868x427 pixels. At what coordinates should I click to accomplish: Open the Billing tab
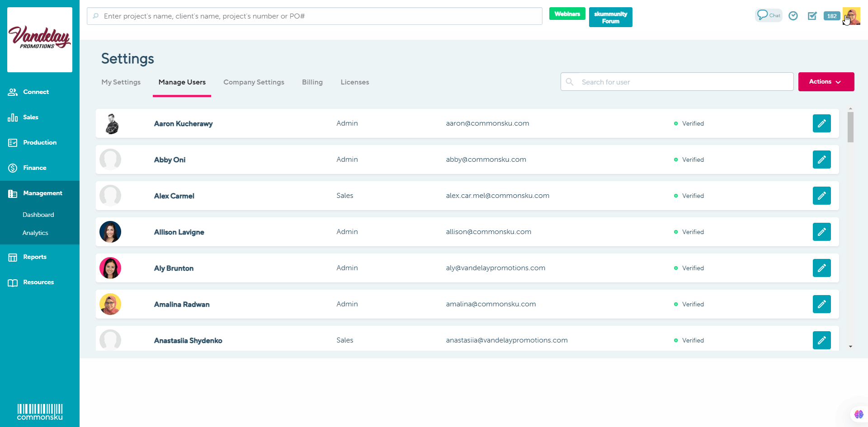(312, 82)
